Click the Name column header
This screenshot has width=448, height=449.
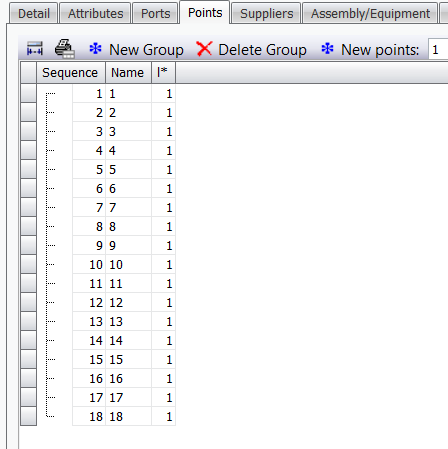(x=128, y=73)
